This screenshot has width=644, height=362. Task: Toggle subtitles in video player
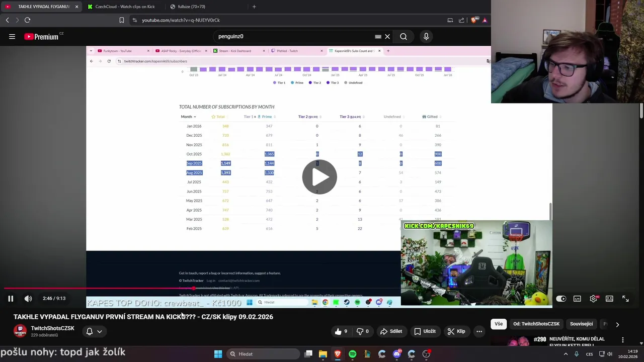point(577,299)
